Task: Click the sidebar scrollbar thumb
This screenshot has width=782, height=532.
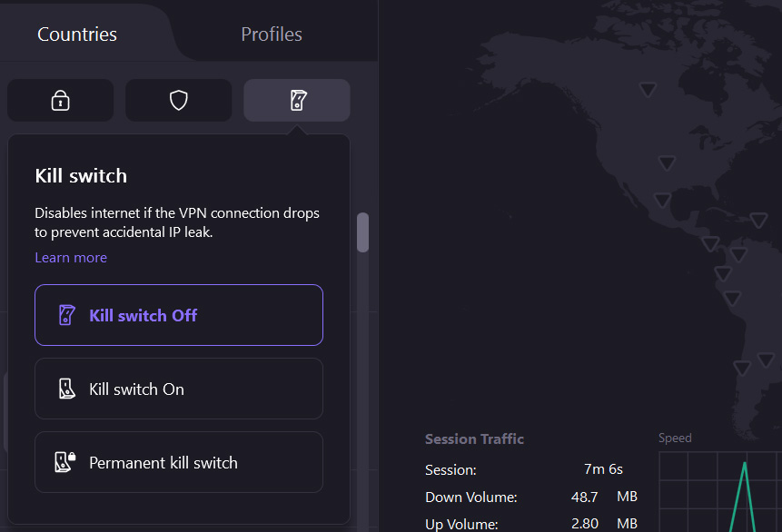Action: point(363,233)
